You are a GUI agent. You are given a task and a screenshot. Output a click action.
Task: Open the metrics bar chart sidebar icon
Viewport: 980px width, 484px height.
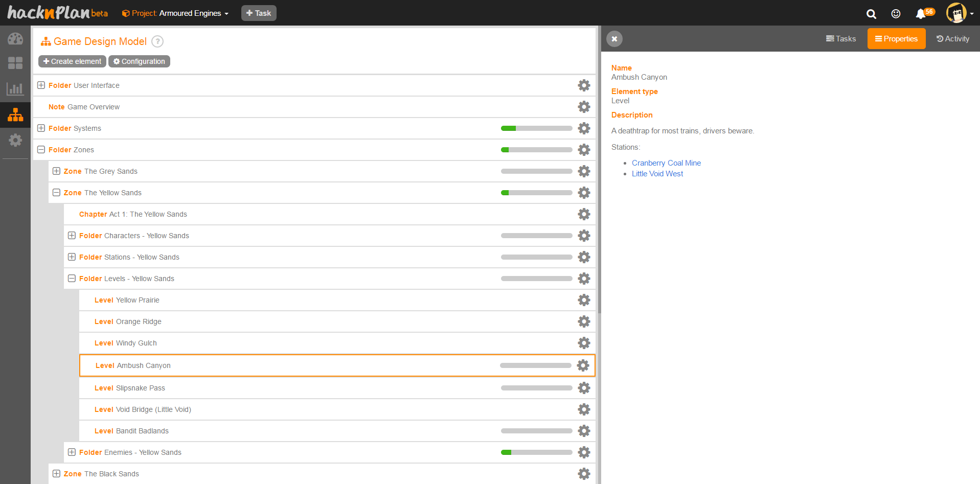pyautogui.click(x=15, y=89)
